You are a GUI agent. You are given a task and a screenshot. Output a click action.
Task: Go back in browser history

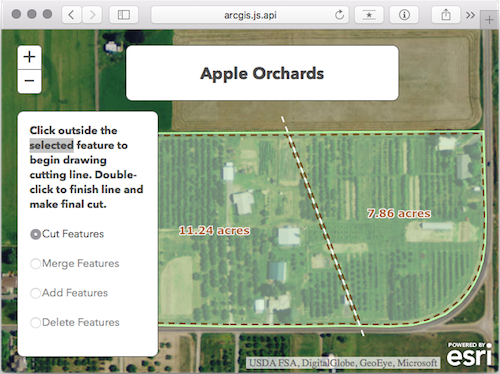(71, 15)
